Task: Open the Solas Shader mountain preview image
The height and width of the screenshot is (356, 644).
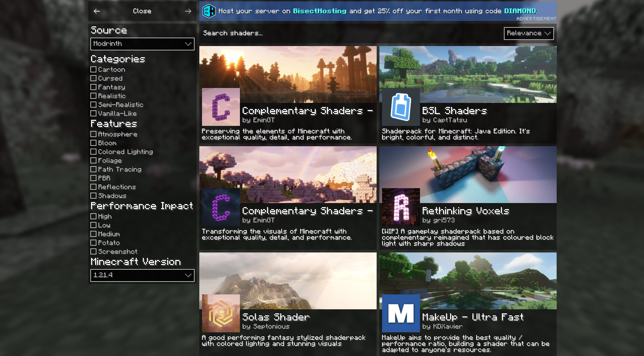Action: 288,281
